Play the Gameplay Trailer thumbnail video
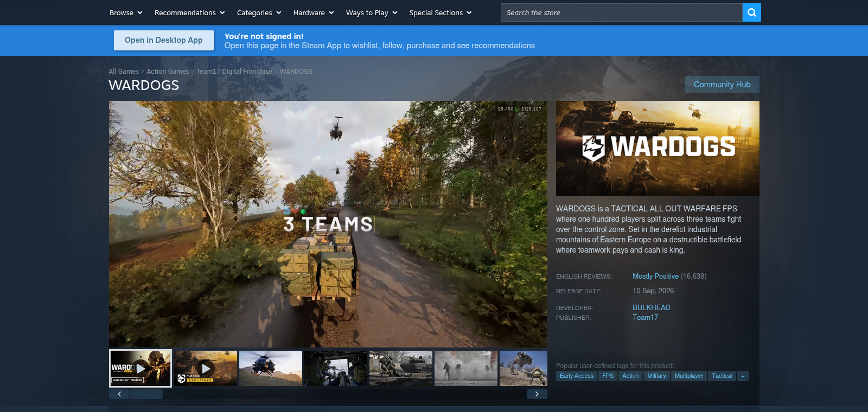 point(141,369)
